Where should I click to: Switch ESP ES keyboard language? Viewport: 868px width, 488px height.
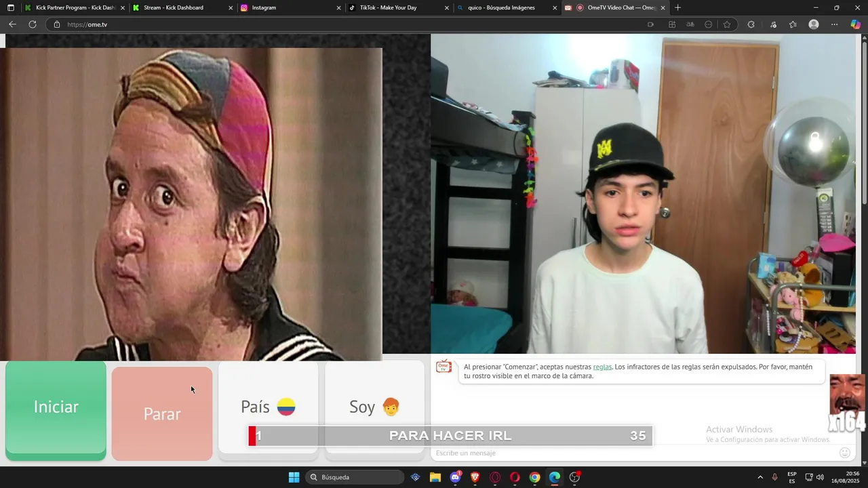(792, 477)
